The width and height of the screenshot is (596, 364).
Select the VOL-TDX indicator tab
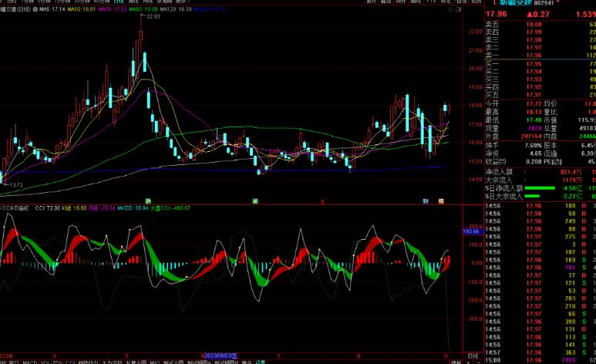pos(52,362)
